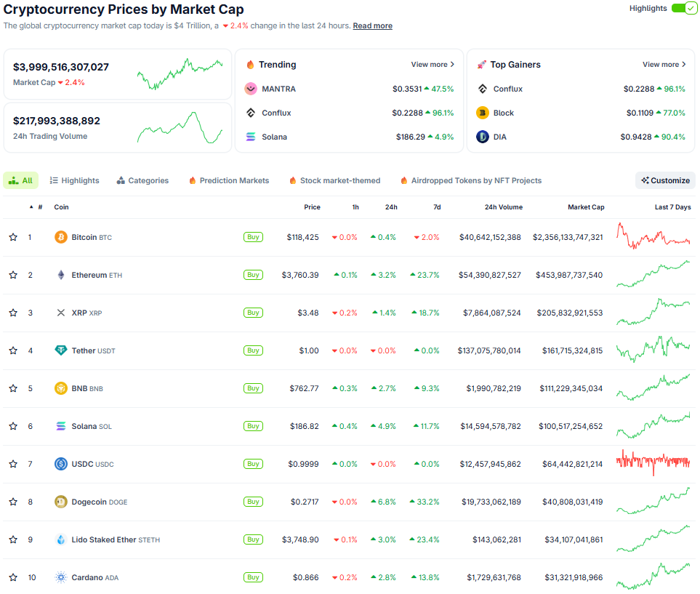Open the Prediction Markets tab
The height and width of the screenshot is (594, 700).
[x=229, y=180]
